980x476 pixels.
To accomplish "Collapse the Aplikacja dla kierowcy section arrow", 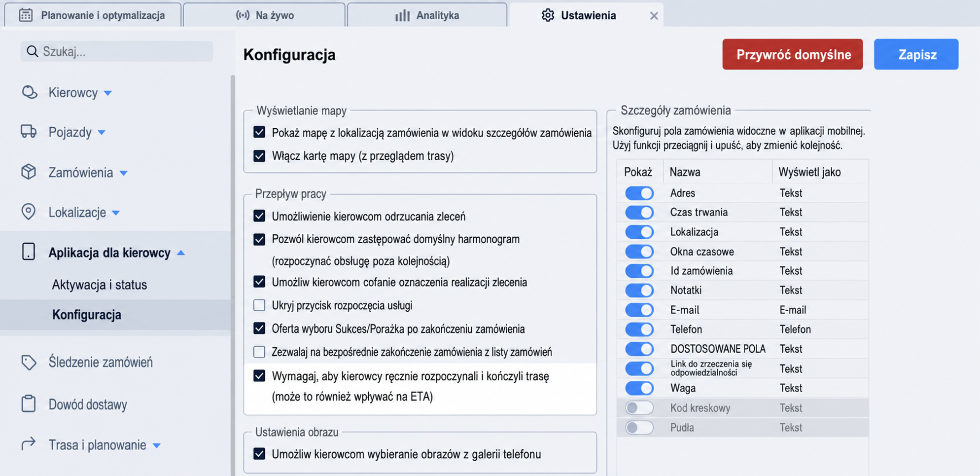I will [x=181, y=253].
